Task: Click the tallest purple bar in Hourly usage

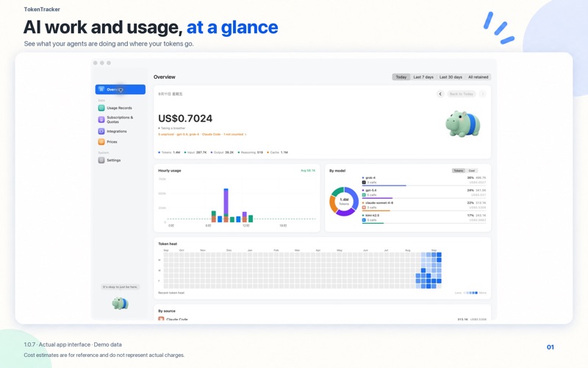Action: [226, 203]
